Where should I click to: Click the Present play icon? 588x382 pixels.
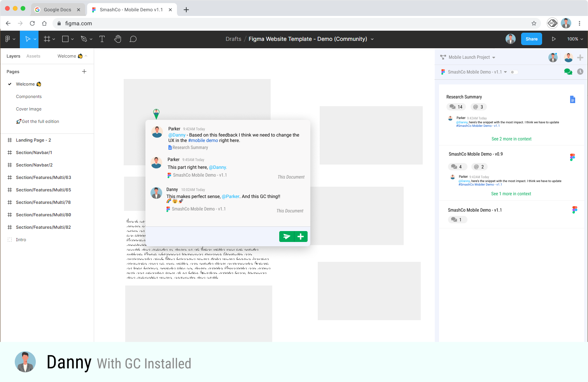[x=554, y=39]
